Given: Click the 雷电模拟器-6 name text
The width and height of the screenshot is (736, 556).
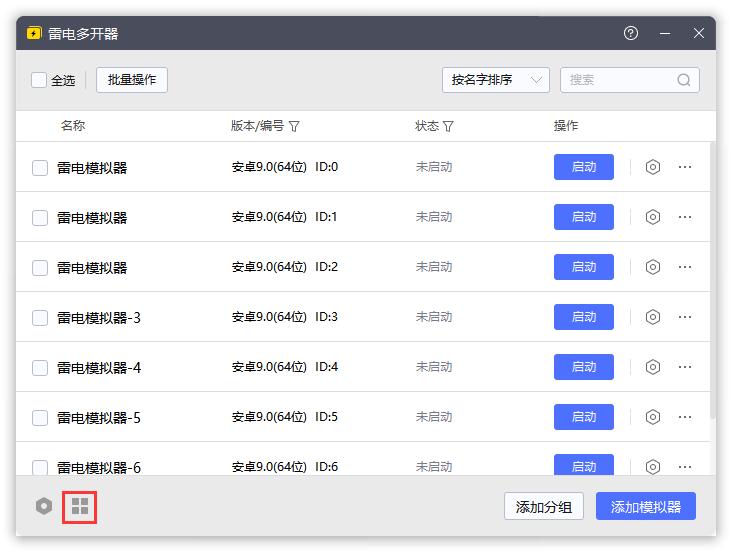Looking at the screenshot, I should (x=99, y=467).
